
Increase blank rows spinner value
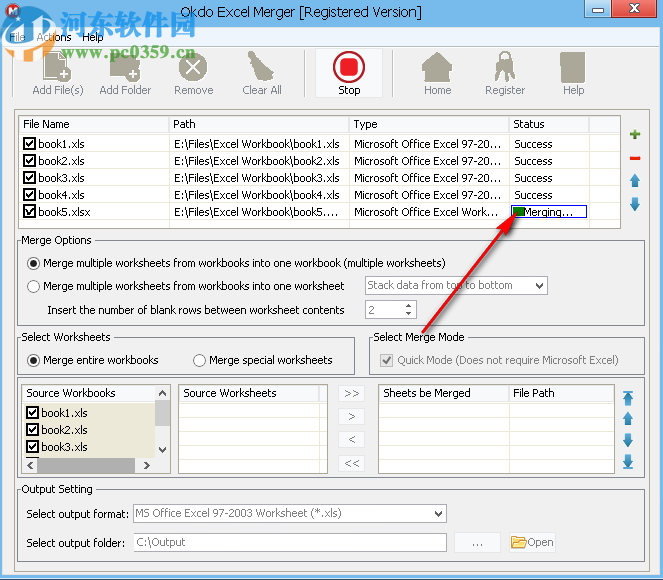408,305
